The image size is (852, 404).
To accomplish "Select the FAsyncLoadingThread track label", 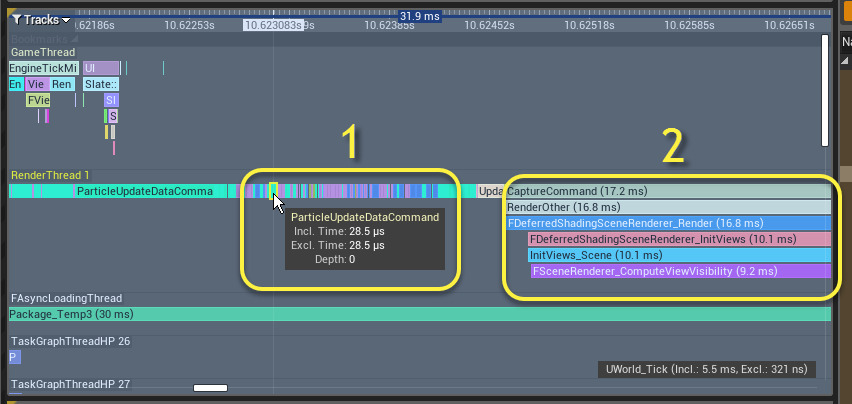I will 66,298.
